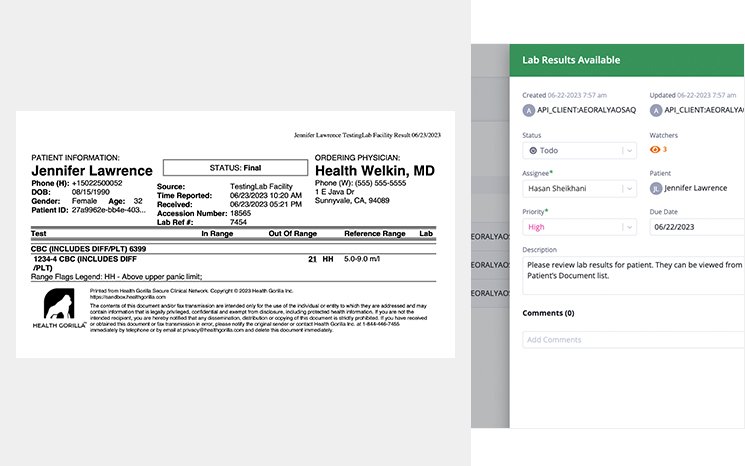This screenshot has width=745, height=466.
Task: Click the Created timestamp 06-22-2023 7:57 am
Action: [x=577, y=95]
